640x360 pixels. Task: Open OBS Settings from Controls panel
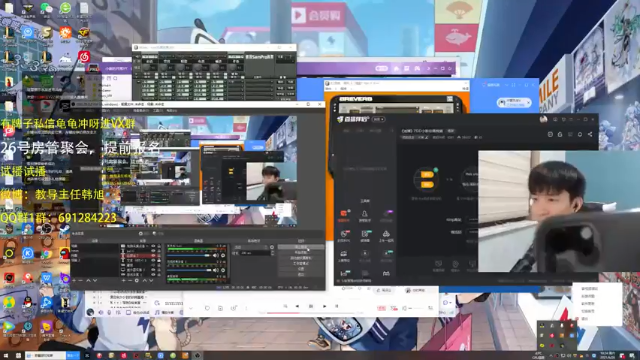[x=301, y=269]
